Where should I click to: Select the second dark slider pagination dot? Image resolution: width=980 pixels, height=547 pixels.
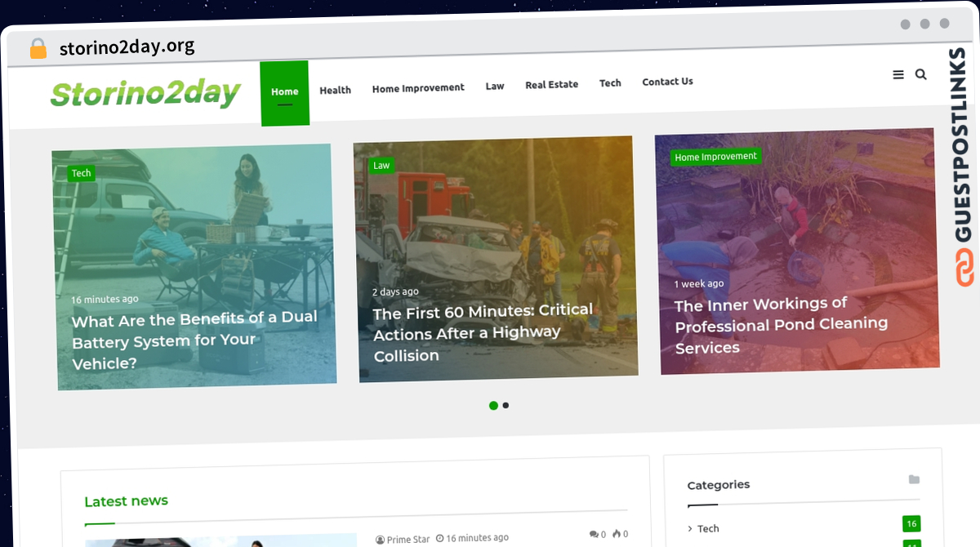click(506, 406)
